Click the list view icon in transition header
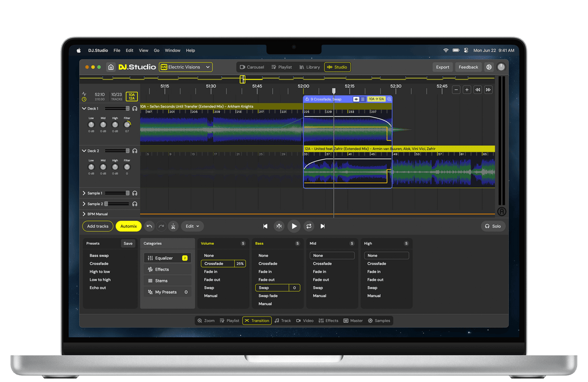 363,99
